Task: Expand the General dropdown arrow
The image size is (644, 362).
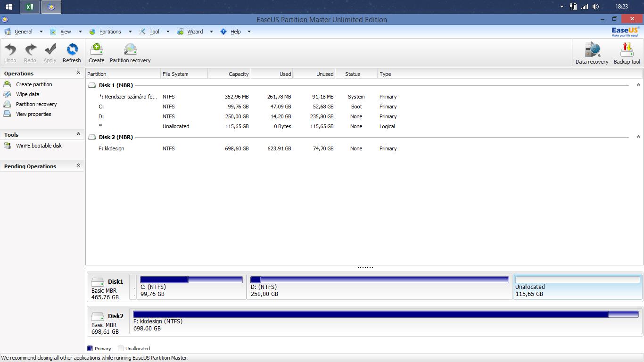Action: (41, 32)
